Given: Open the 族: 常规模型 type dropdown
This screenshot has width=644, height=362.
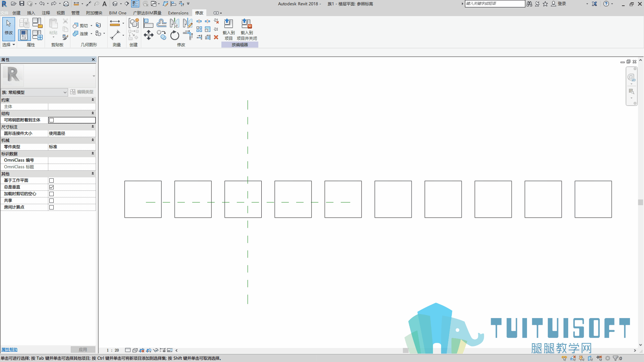Looking at the screenshot, I should [35, 92].
